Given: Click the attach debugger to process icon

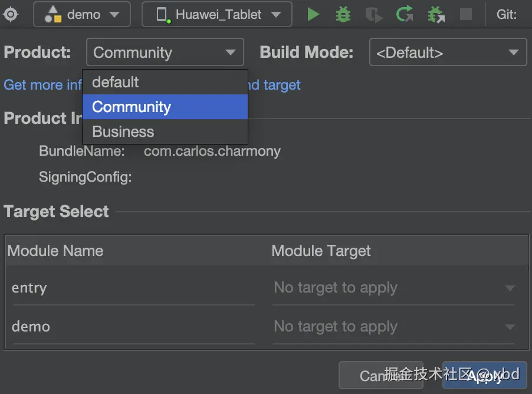Looking at the screenshot, I should pos(436,14).
